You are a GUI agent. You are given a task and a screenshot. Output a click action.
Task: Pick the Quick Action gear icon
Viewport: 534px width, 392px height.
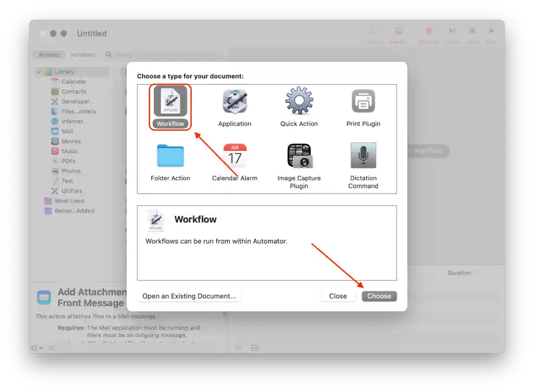[299, 100]
